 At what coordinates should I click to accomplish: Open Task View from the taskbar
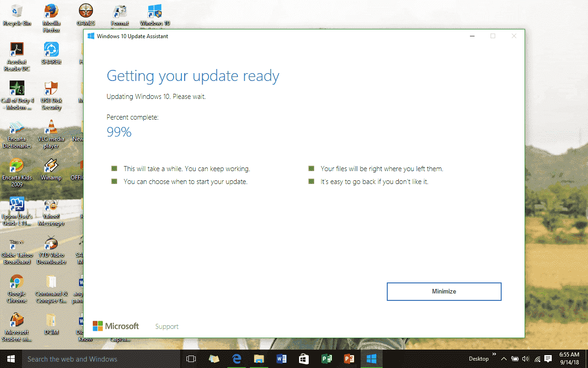[x=191, y=359]
